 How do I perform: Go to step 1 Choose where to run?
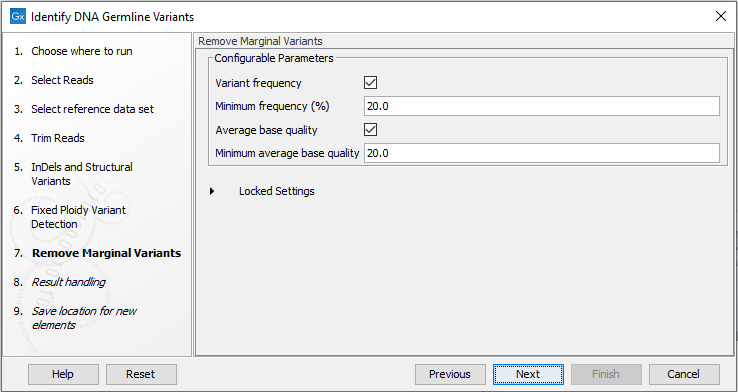point(82,51)
